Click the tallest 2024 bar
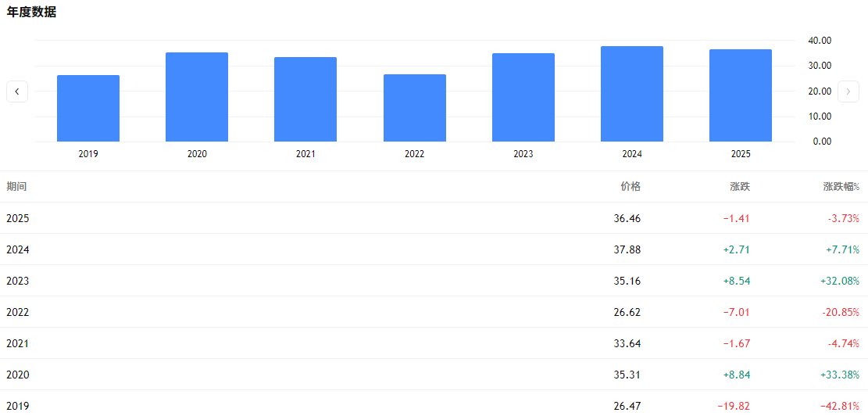 click(x=632, y=94)
